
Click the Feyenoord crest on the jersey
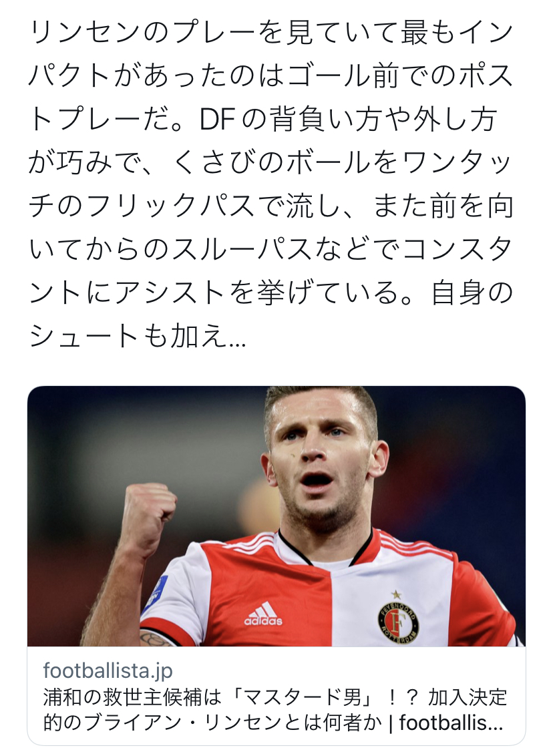pyautogui.click(x=398, y=623)
